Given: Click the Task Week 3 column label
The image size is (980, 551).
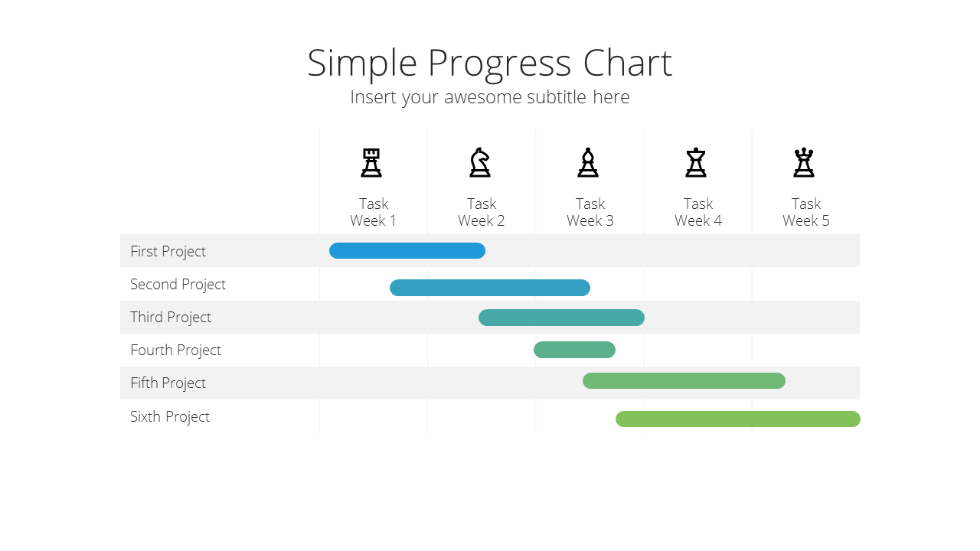Looking at the screenshot, I should click(590, 212).
